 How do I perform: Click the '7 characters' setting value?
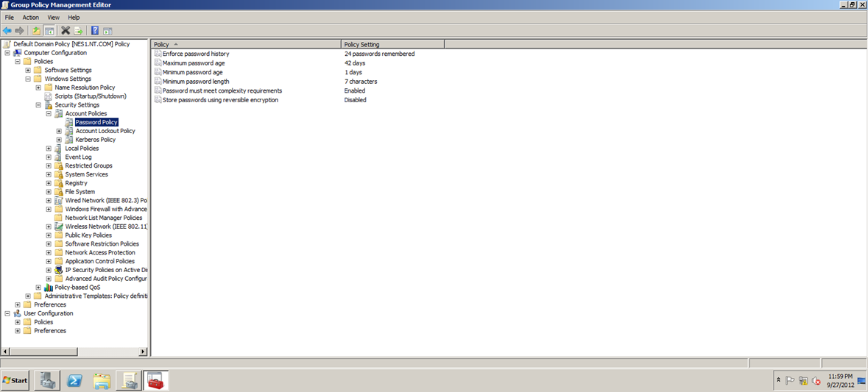[x=360, y=82]
